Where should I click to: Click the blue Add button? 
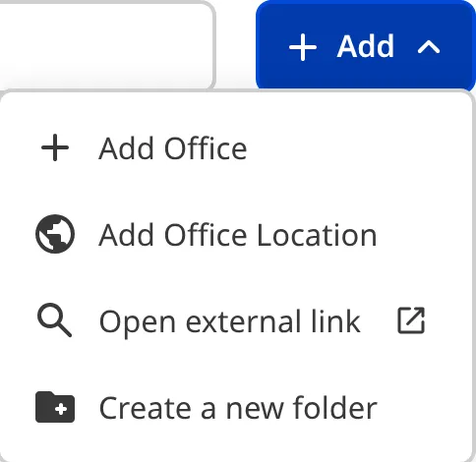point(366,46)
